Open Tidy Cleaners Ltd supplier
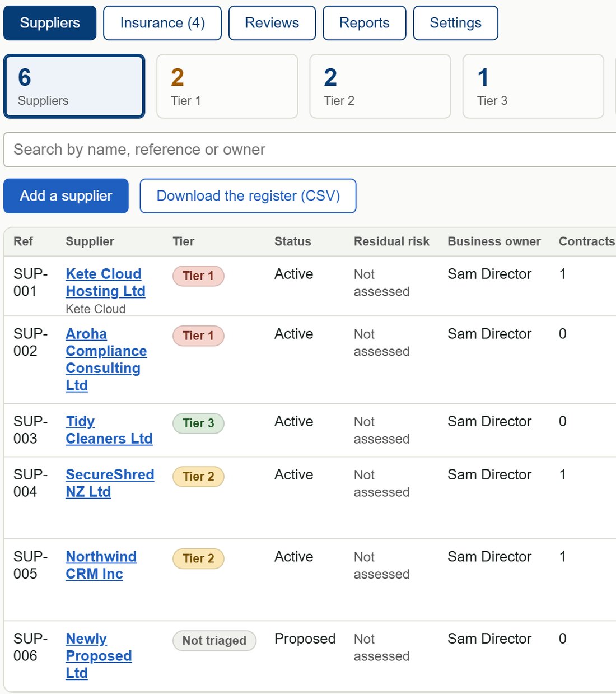Viewport: 616px width, 694px height. click(109, 430)
